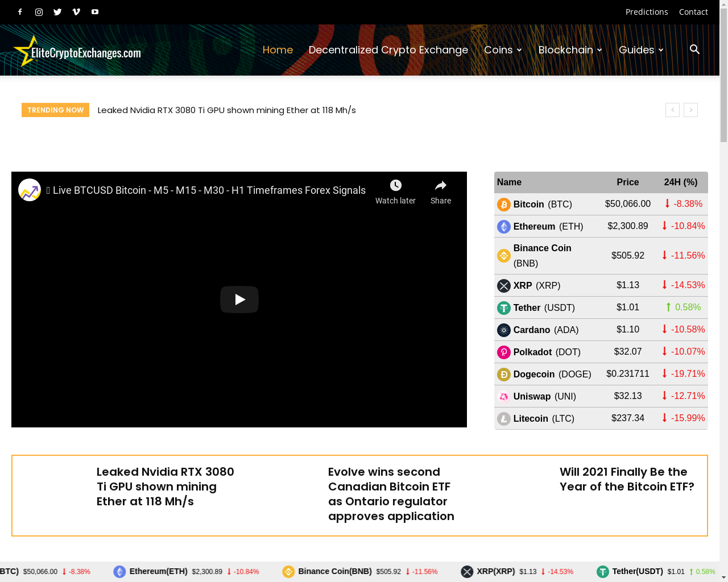Play the Live BTCUSD video
This screenshot has height=582, width=728.
[239, 300]
